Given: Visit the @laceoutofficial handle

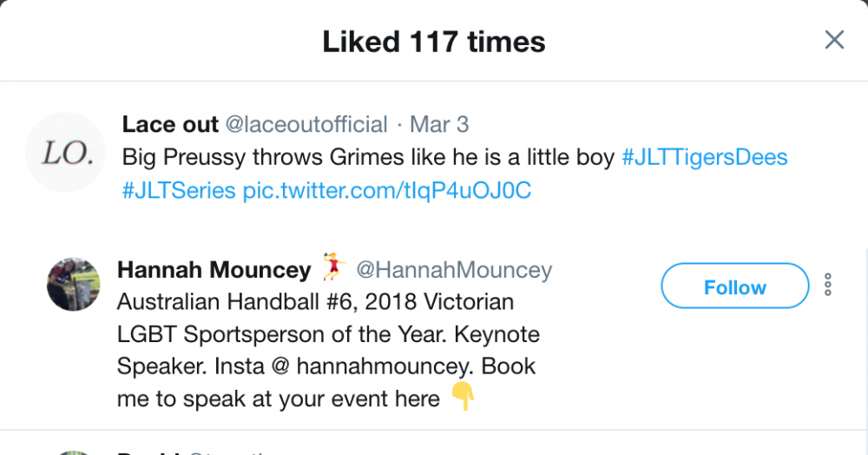Looking at the screenshot, I should (306, 124).
